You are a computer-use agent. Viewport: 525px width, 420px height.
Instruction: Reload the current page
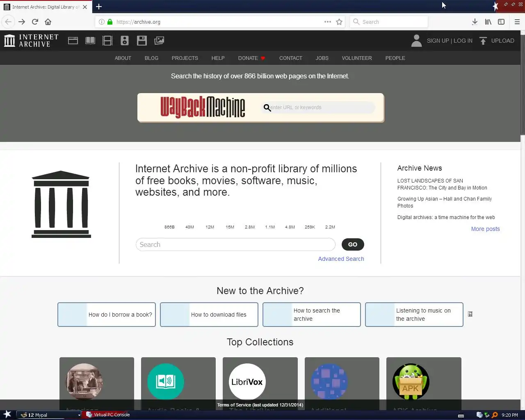click(x=35, y=22)
